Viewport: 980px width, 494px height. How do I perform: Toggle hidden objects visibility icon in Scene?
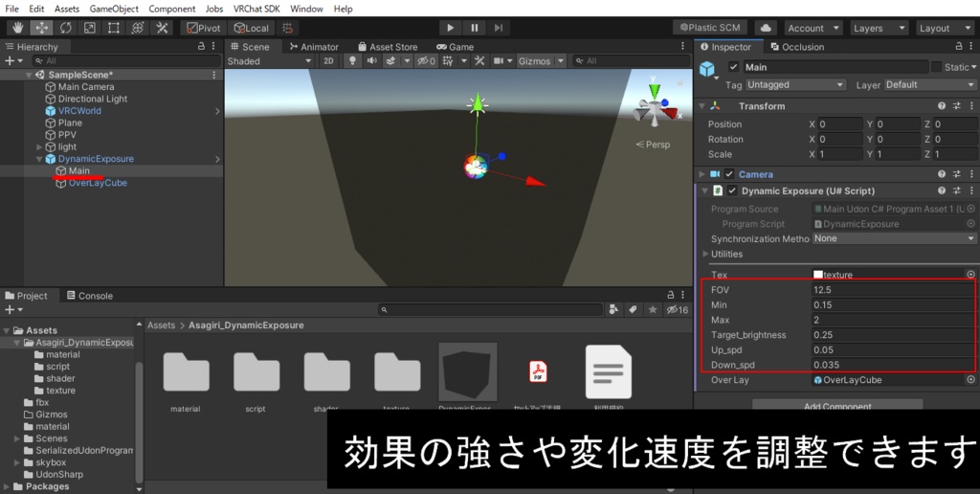point(426,60)
